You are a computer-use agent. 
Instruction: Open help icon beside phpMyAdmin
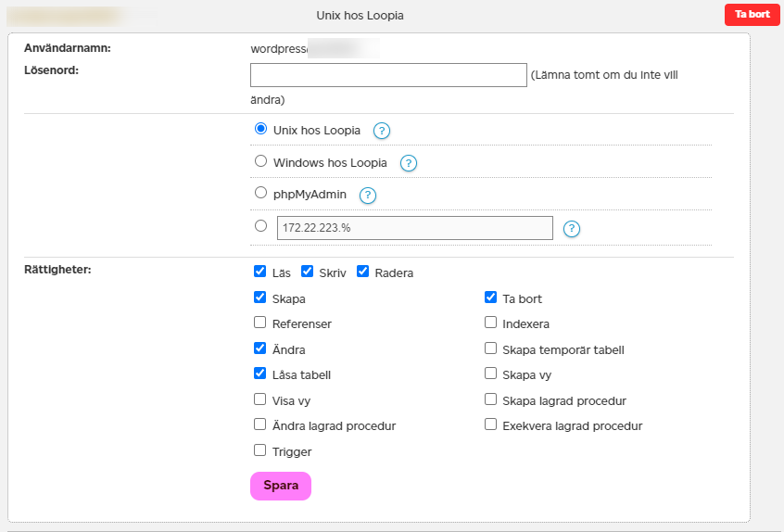[x=368, y=195]
